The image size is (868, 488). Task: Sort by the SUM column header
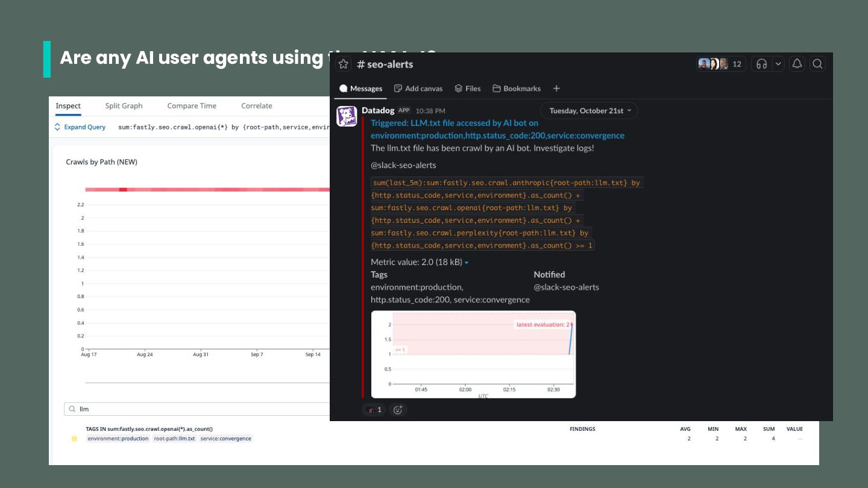pyautogui.click(x=769, y=429)
